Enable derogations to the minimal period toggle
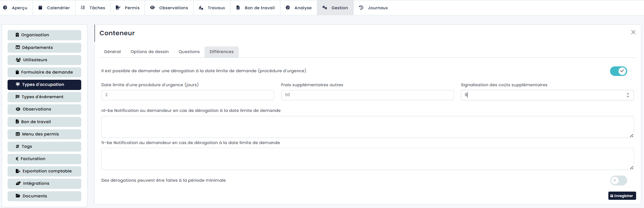Image resolution: width=644 pixels, height=208 pixels. click(x=618, y=180)
